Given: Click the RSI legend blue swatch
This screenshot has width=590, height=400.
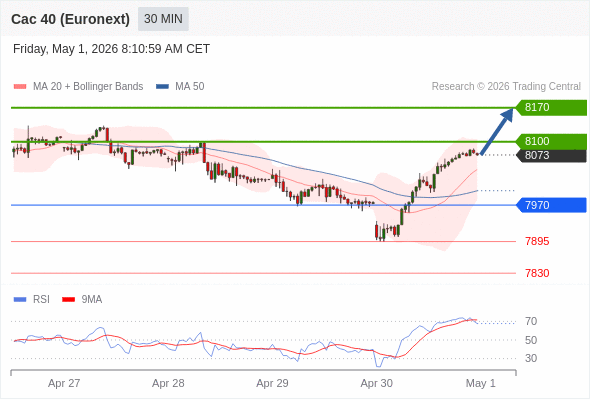Looking at the screenshot, I should (20, 300).
